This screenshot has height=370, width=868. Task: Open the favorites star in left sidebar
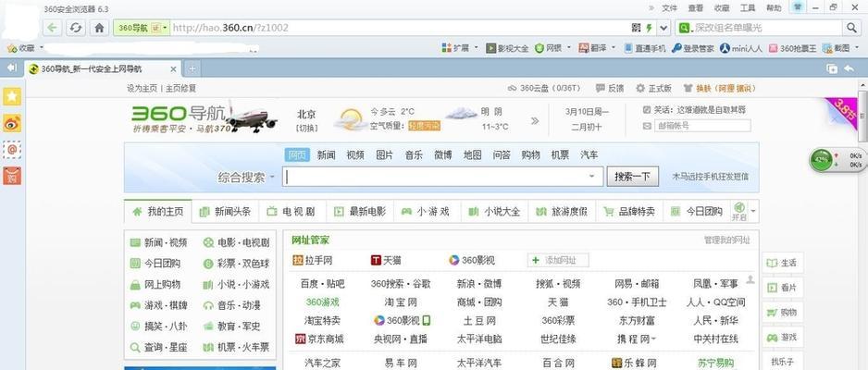pos(12,96)
